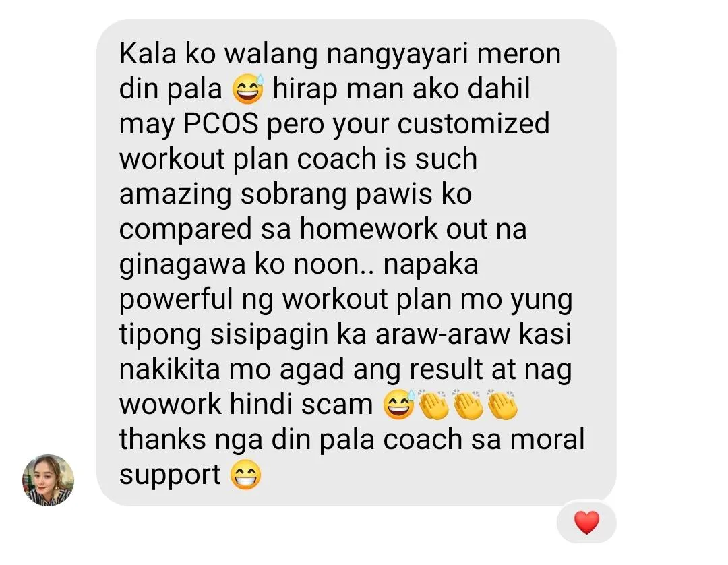Click the word "PCOS" in the message
728x565 pixels.
[x=220, y=123]
